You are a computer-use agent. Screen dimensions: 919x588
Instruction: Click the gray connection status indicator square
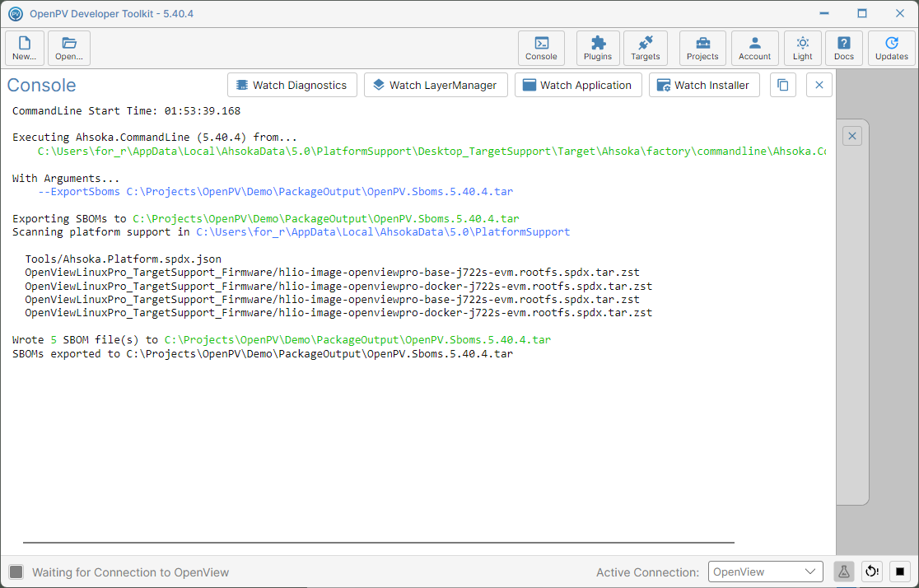(16, 572)
